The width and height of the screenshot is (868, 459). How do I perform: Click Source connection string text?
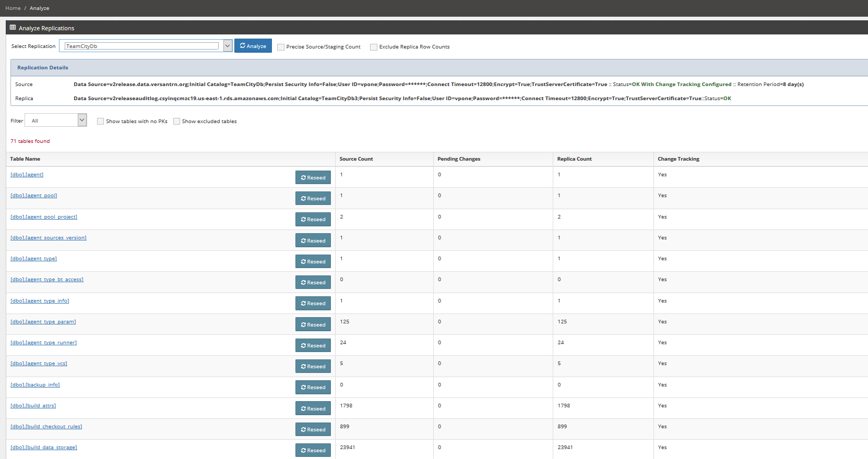340,84
